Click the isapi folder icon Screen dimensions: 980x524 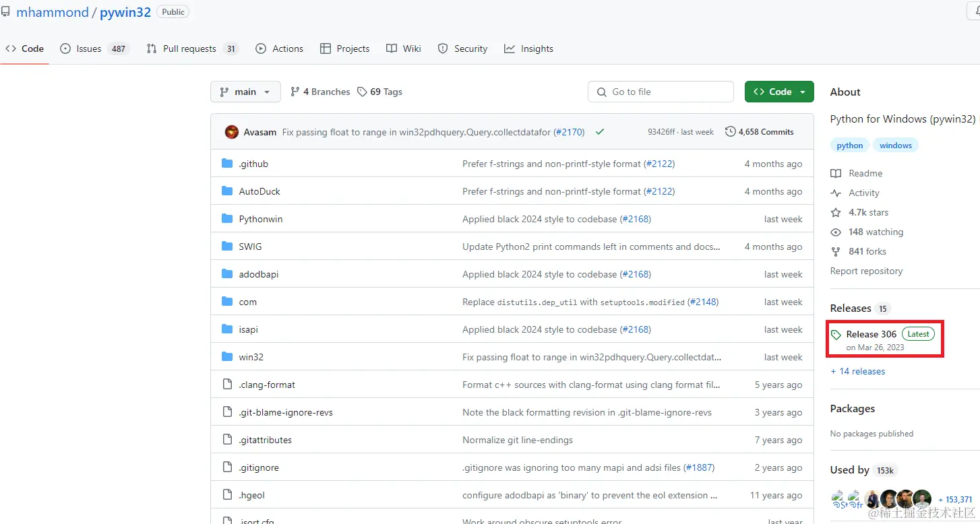pyautogui.click(x=227, y=329)
